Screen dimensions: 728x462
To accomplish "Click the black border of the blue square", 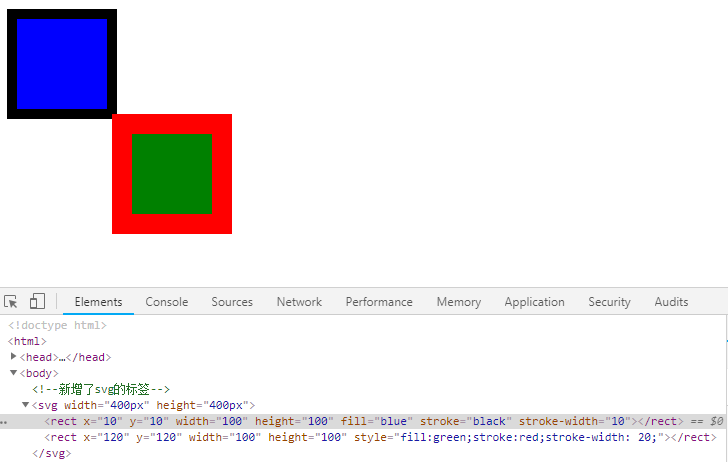I will 62,14.
